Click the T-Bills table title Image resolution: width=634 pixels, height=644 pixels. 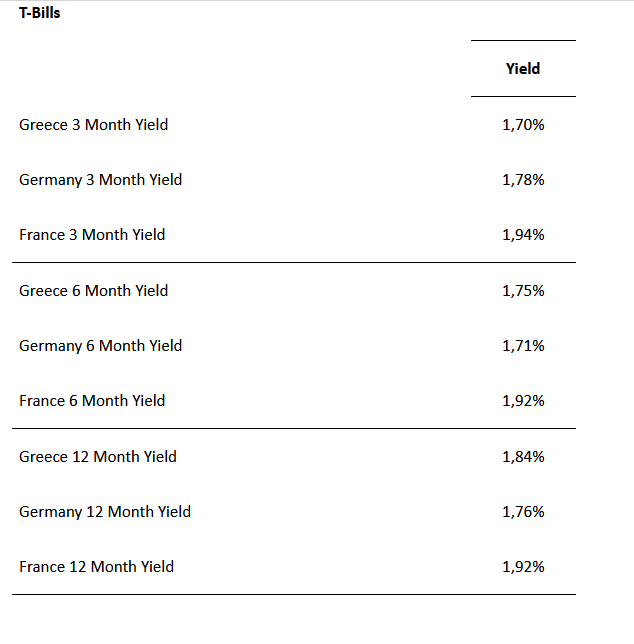point(40,13)
